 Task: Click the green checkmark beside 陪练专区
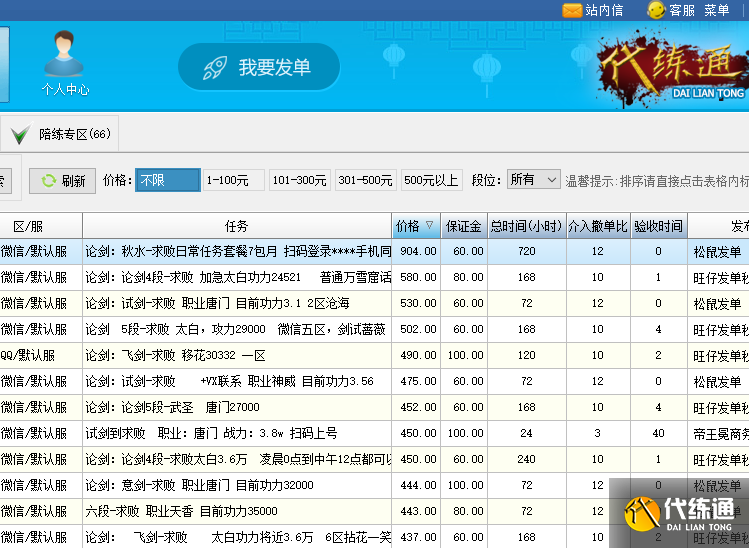(x=20, y=134)
